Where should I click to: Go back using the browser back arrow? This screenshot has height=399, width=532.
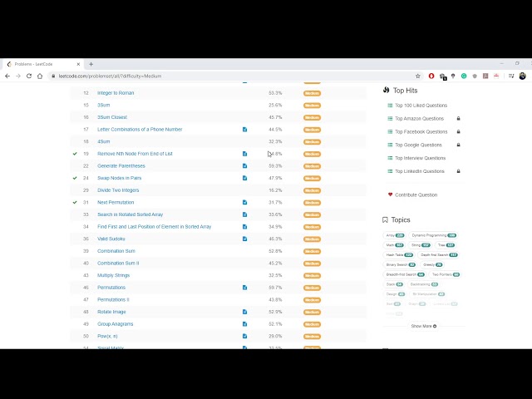[x=7, y=76]
